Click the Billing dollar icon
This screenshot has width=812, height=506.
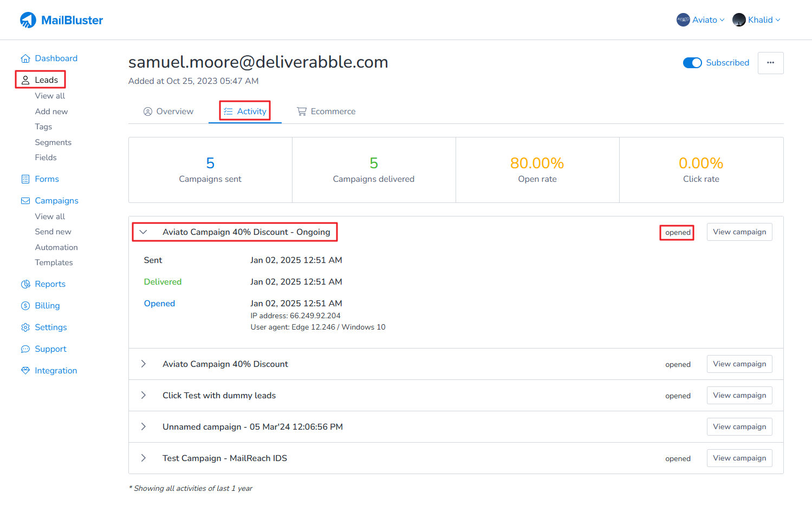point(25,306)
